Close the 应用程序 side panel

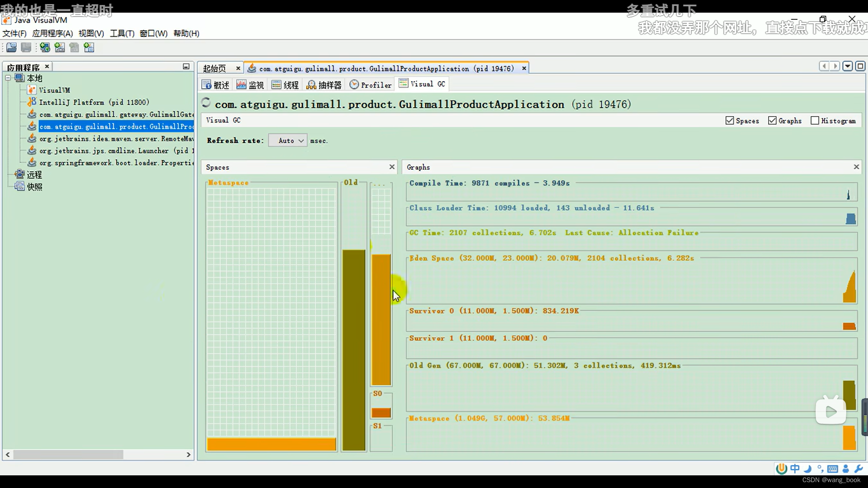[47, 66]
